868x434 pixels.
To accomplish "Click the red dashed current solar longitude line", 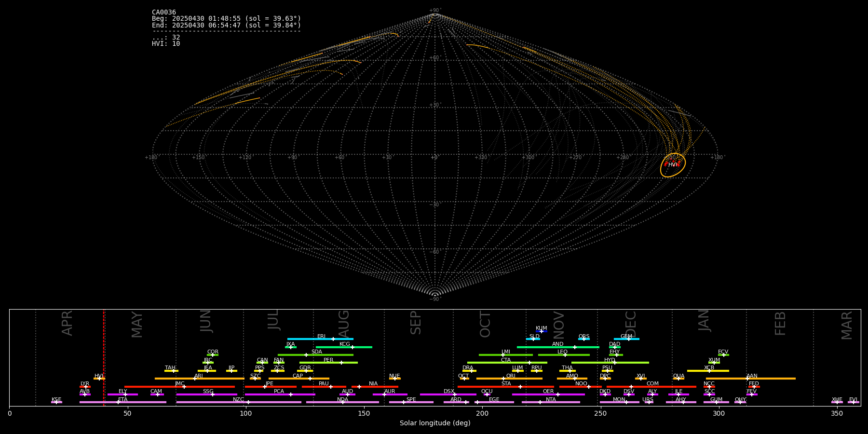I will (104, 358).
